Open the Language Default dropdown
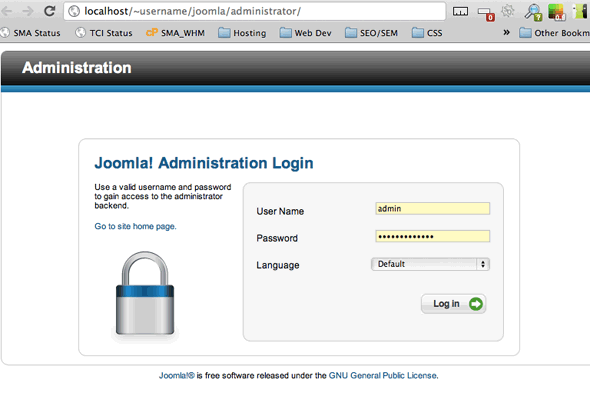 (x=430, y=264)
